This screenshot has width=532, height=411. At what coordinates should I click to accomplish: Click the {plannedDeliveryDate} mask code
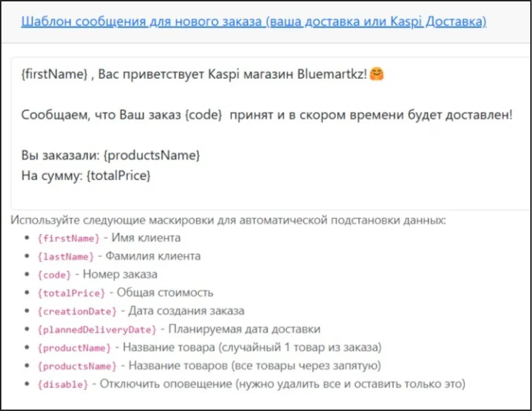97,330
